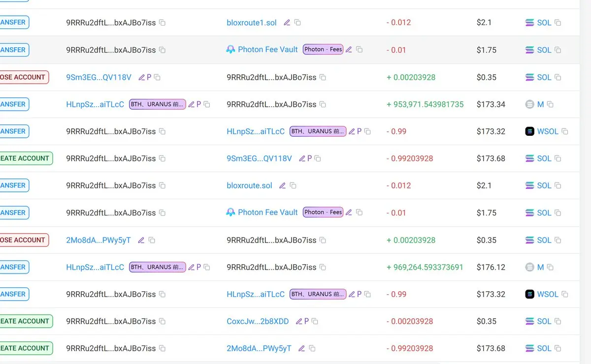The width and height of the screenshot is (591, 364).
Task: Open M token link in $173.34 row
Action: 540,104
